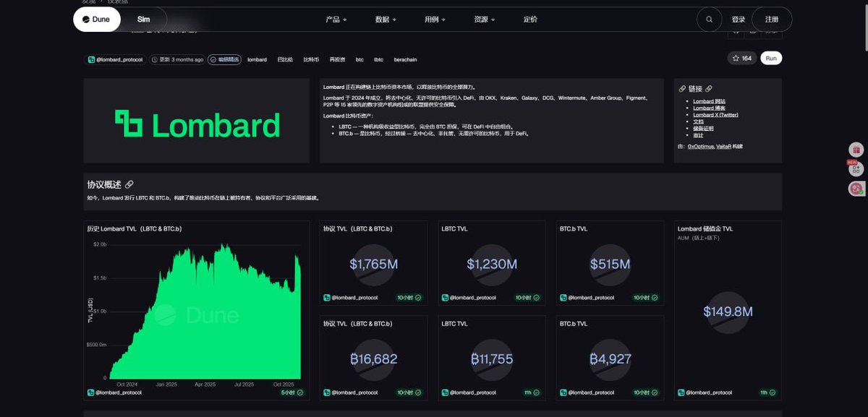This screenshot has width=868, height=417.
Task: Open the 审计 link
Action: [x=698, y=134]
